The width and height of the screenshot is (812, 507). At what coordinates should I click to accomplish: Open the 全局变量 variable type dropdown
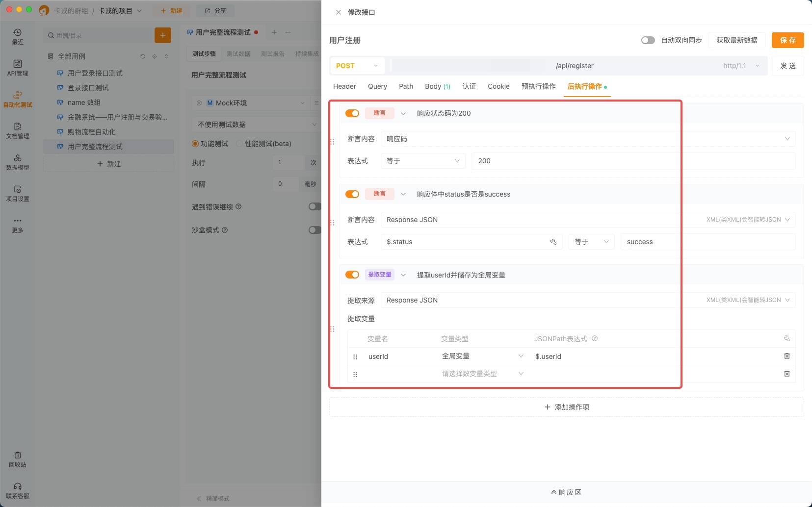tap(483, 356)
